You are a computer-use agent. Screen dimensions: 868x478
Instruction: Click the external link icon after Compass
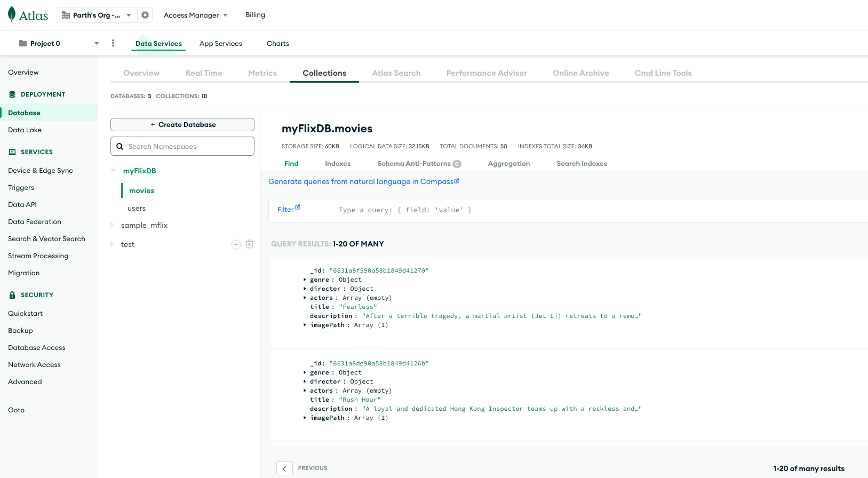[457, 181]
